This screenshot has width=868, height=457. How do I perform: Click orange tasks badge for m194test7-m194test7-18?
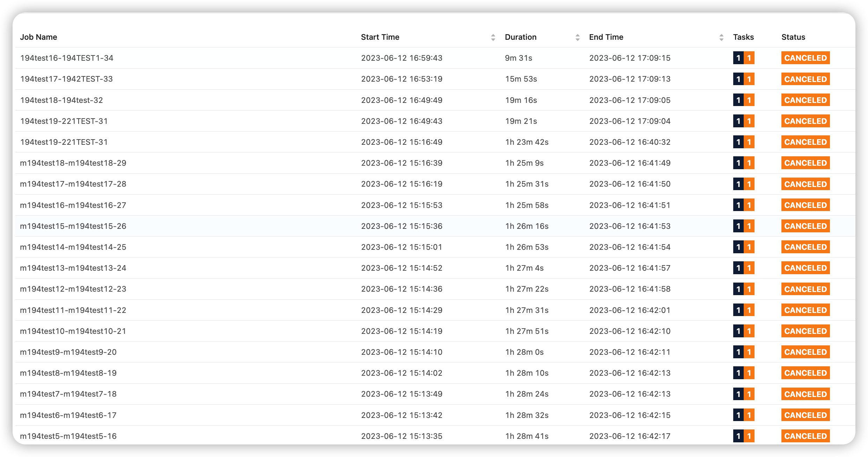pyautogui.click(x=749, y=394)
